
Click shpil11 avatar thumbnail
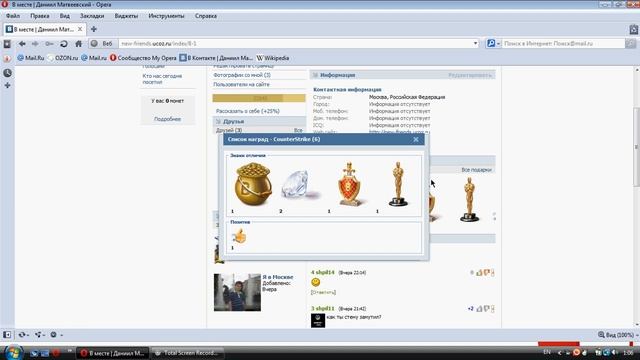coord(318,320)
